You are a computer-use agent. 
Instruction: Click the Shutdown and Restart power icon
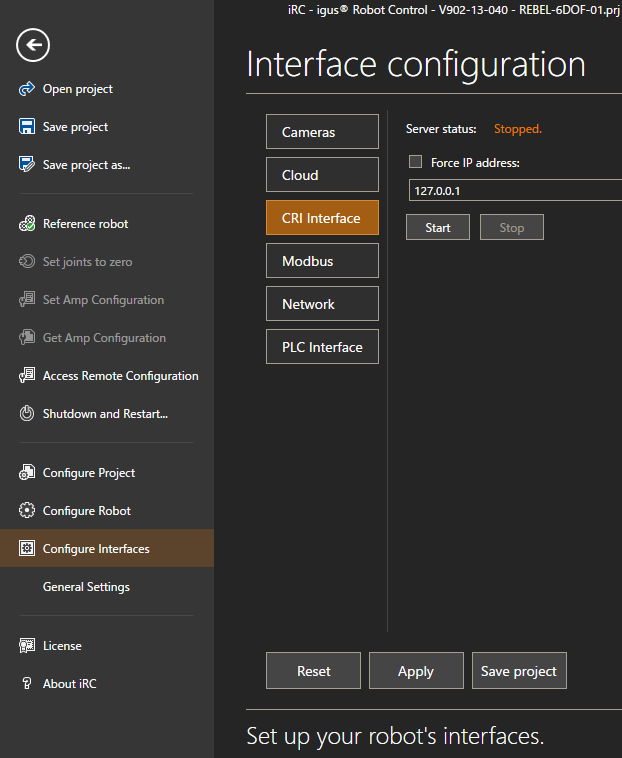tap(27, 414)
